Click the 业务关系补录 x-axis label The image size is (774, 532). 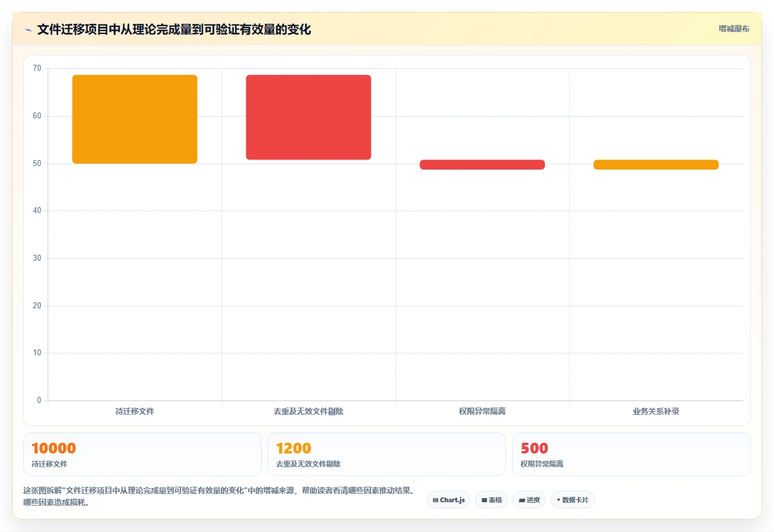(x=656, y=411)
